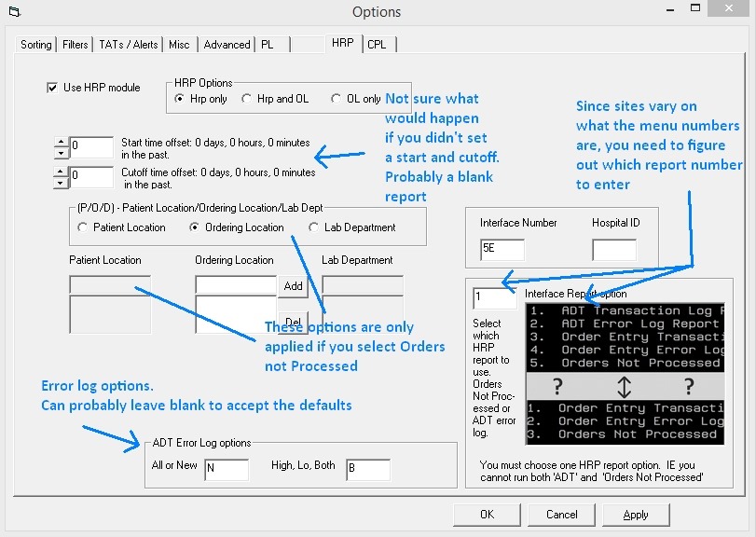Switch to the Sorting tab

click(36, 45)
